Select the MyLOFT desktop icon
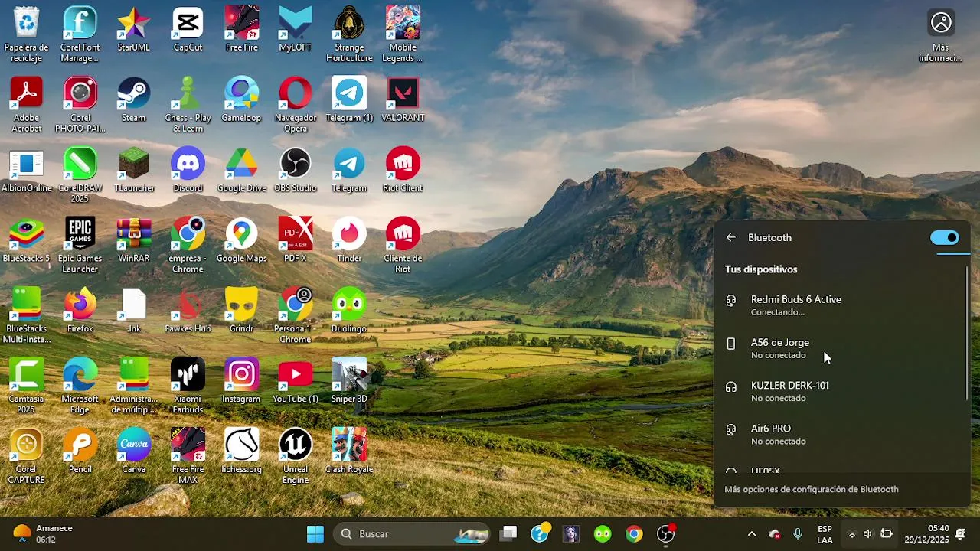The width and height of the screenshot is (980, 551). (x=295, y=30)
